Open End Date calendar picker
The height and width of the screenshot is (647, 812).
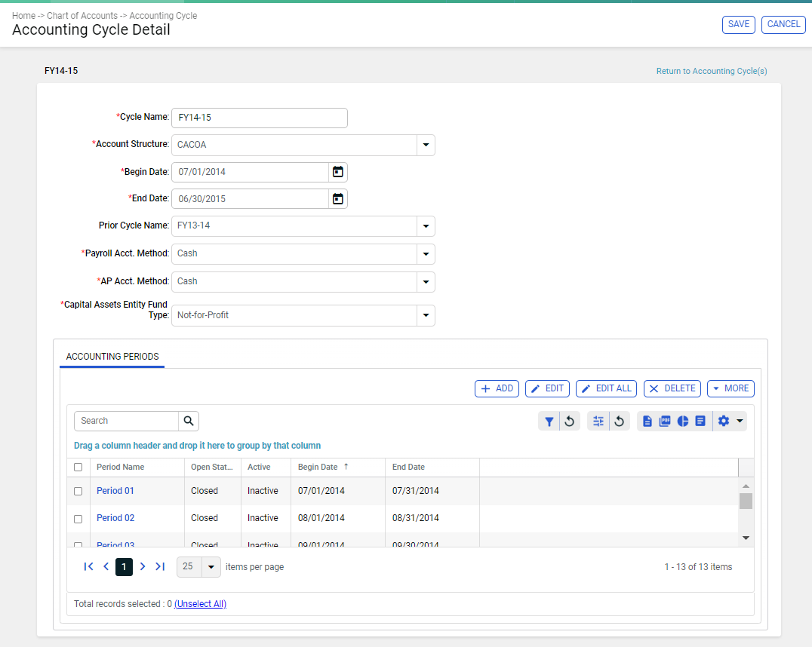337,199
